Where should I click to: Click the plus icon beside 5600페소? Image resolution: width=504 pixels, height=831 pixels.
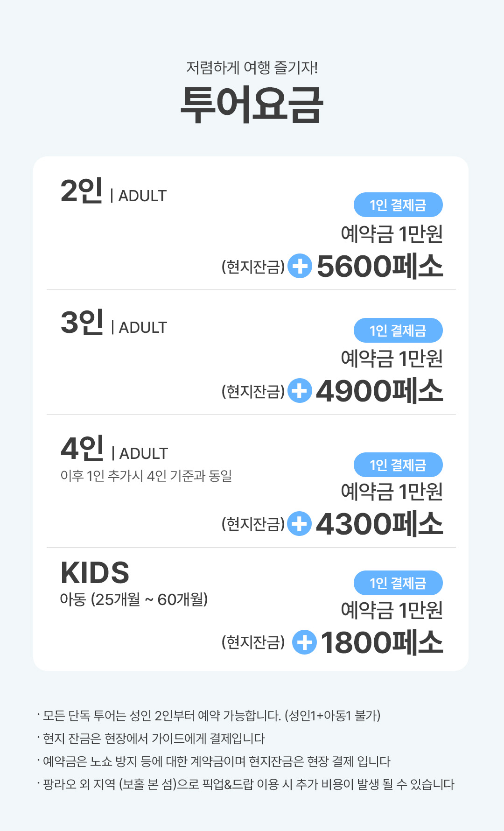coord(300,266)
